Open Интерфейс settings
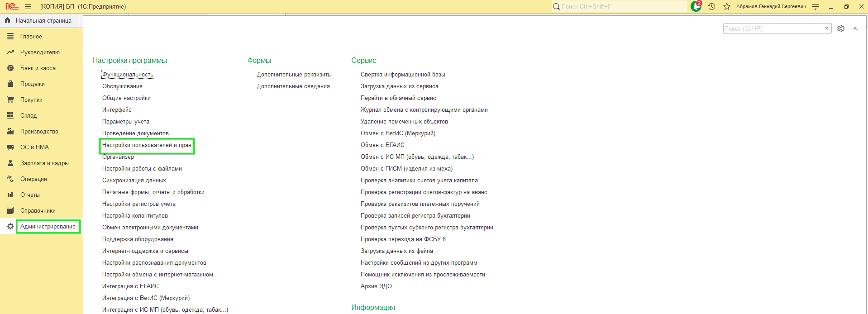The width and height of the screenshot is (868, 314). coord(117,109)
